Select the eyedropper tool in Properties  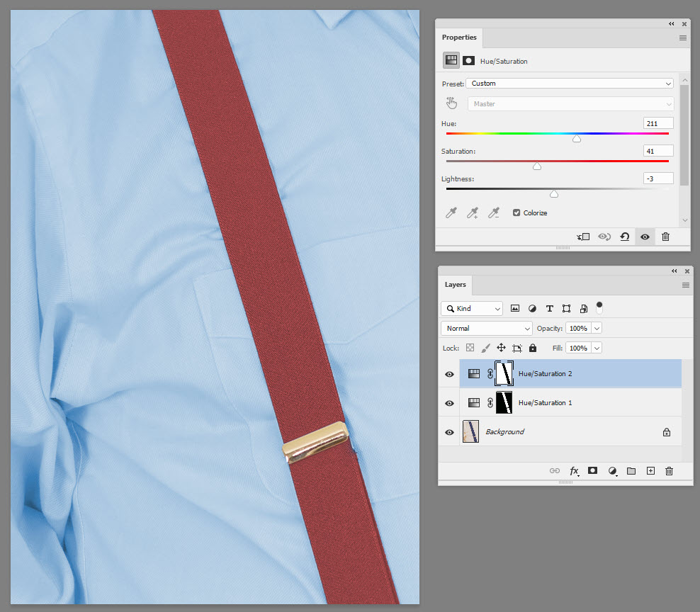pyautogui.click(x=451, y=212)
